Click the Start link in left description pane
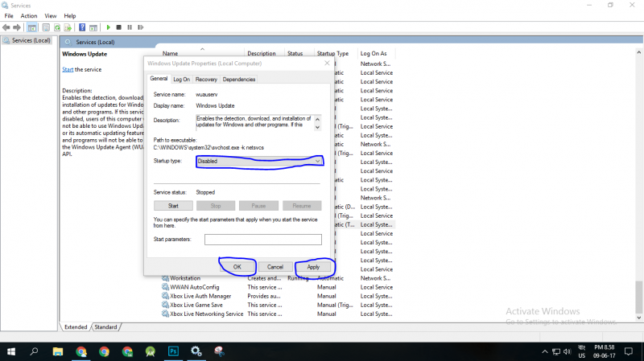This screenshot has height=361, width=644. click(x=68, y=69)
